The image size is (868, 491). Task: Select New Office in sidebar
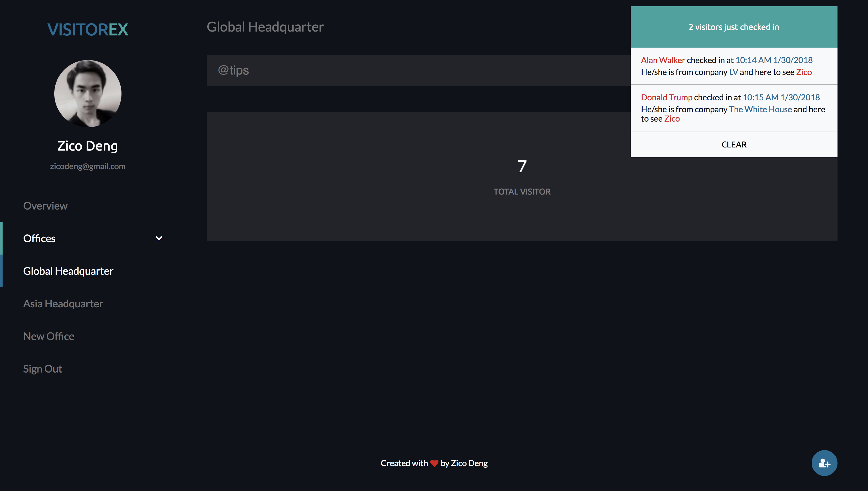click(49, 336)
